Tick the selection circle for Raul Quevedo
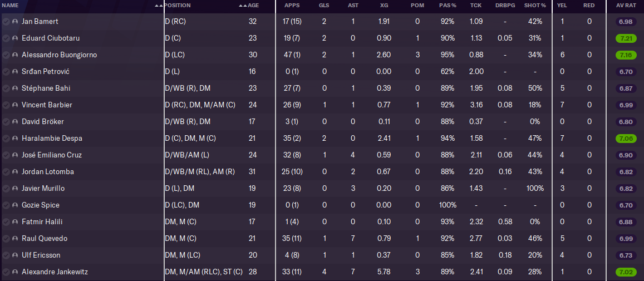Image resolution: width=644 pixels, height=281 pixels. point(6,239)
